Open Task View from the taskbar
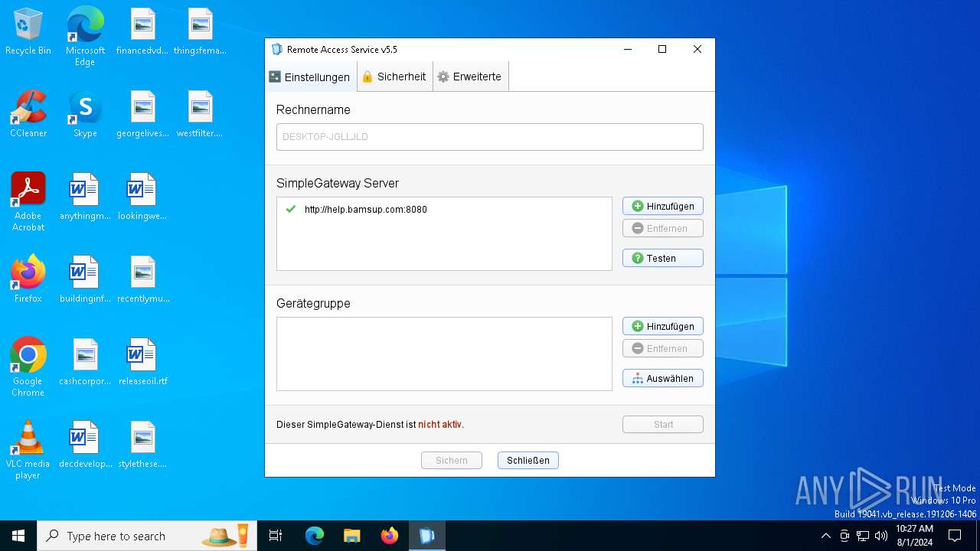980x551 pixels. pyautogui.click(x=276, y=536)
